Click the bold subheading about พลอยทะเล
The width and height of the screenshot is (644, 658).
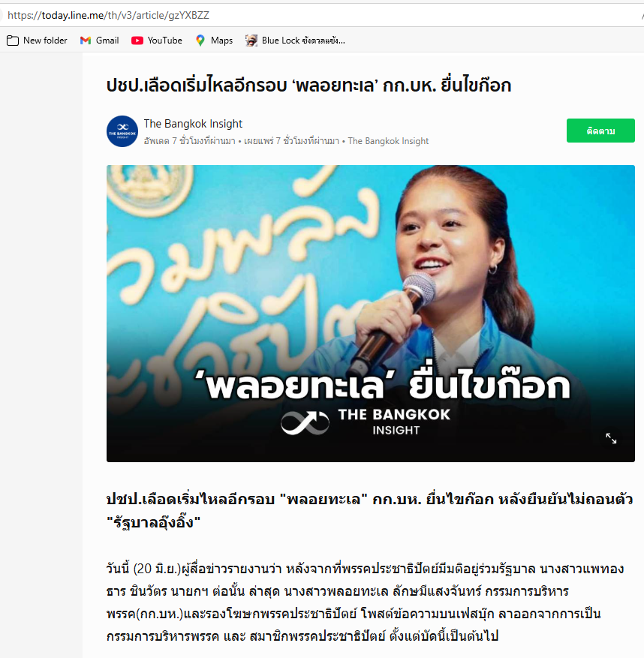point(369,510)
